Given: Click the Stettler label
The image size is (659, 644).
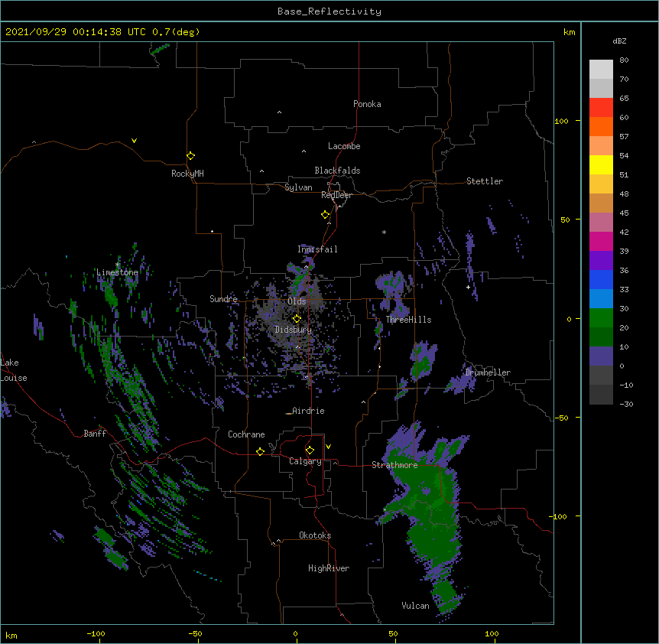Looking at the screenshot, I should click(x=485, y=181).
